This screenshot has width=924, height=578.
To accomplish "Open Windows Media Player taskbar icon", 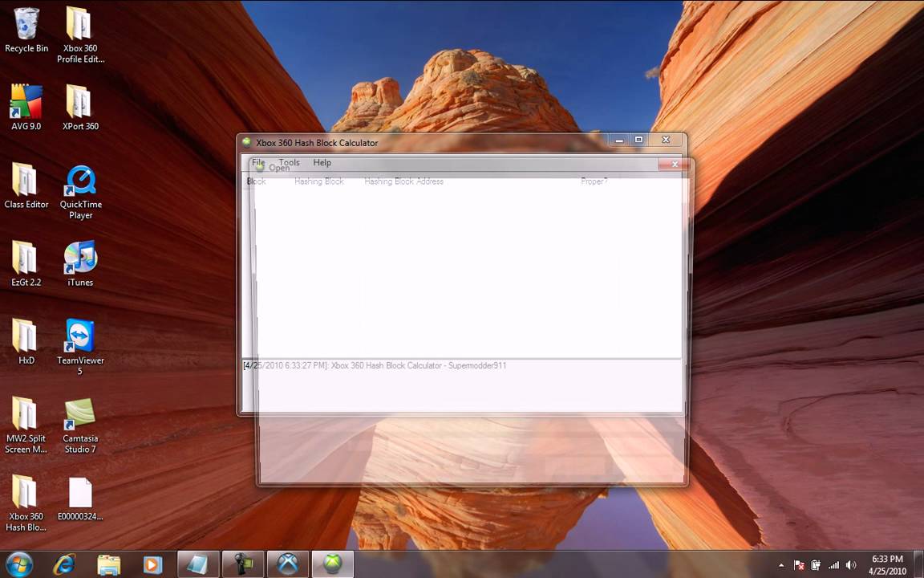I will [152, 564].
